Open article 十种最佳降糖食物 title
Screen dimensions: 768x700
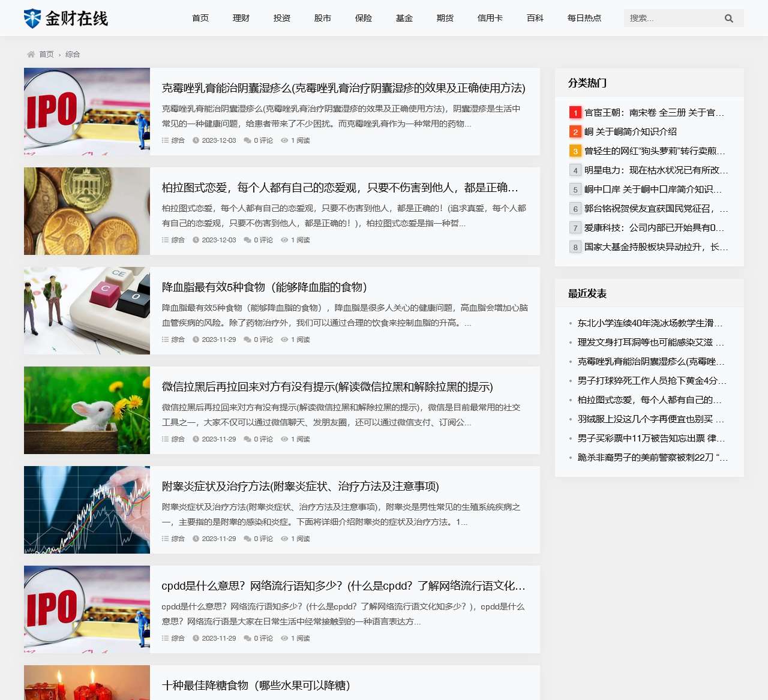256,686
